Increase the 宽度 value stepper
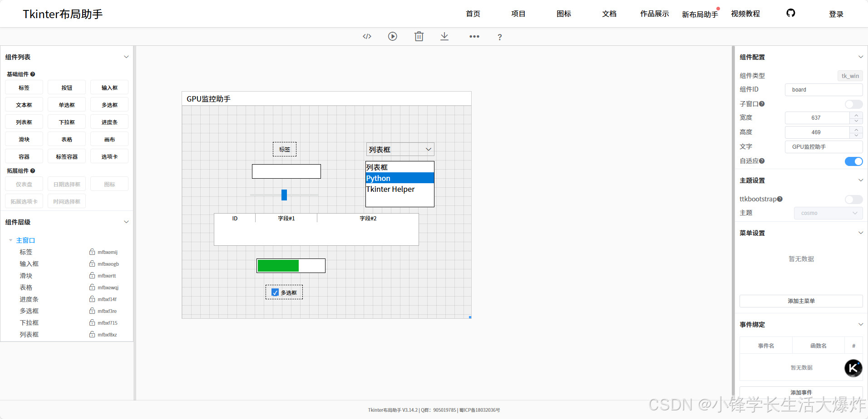Viewport: 868px width, 419px height. pyautogui.click(x=856, y=115)
